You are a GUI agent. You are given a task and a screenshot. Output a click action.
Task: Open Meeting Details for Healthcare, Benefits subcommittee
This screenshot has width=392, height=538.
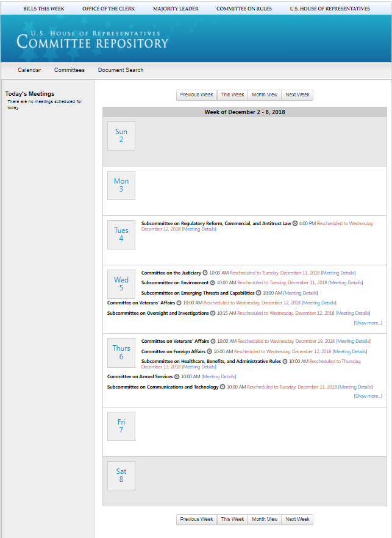tap(199, 367)
